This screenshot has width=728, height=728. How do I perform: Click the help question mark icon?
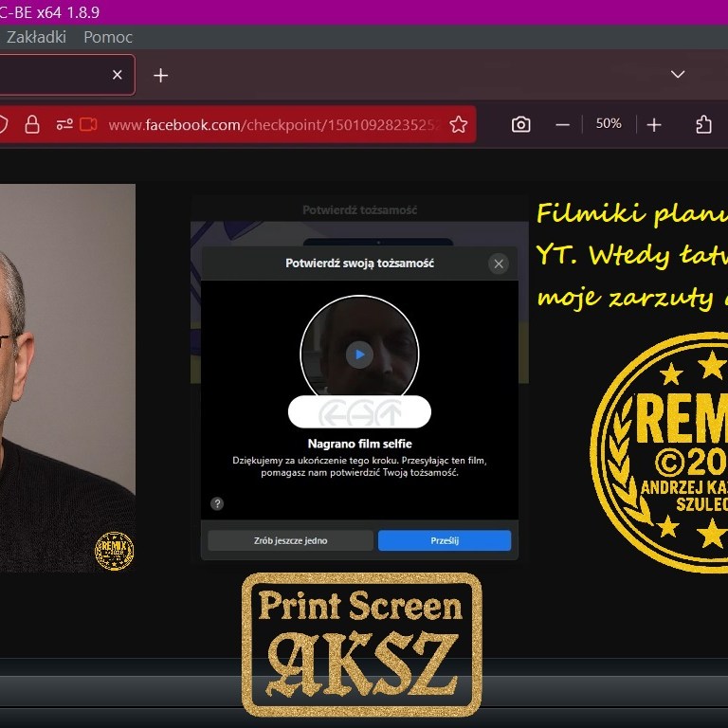(x=217, y=504)
